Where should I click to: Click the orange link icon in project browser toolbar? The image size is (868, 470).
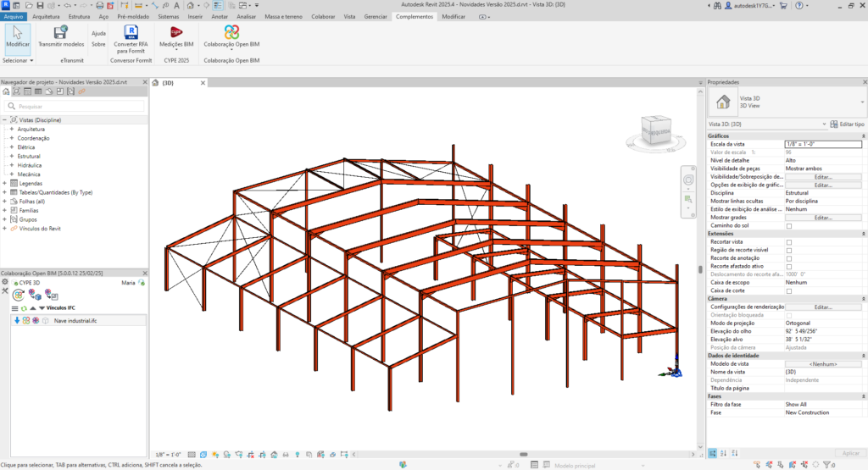[82, 91]
